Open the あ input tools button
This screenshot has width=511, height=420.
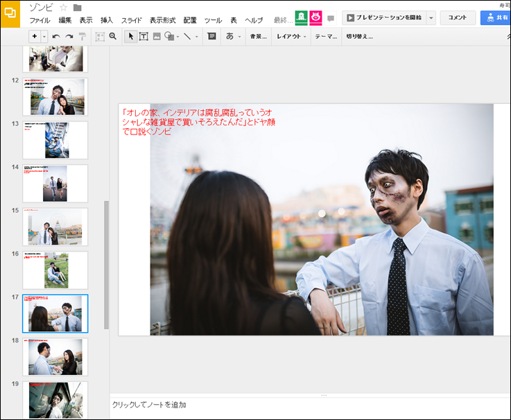pyautogui.click(x=229, y=36)
